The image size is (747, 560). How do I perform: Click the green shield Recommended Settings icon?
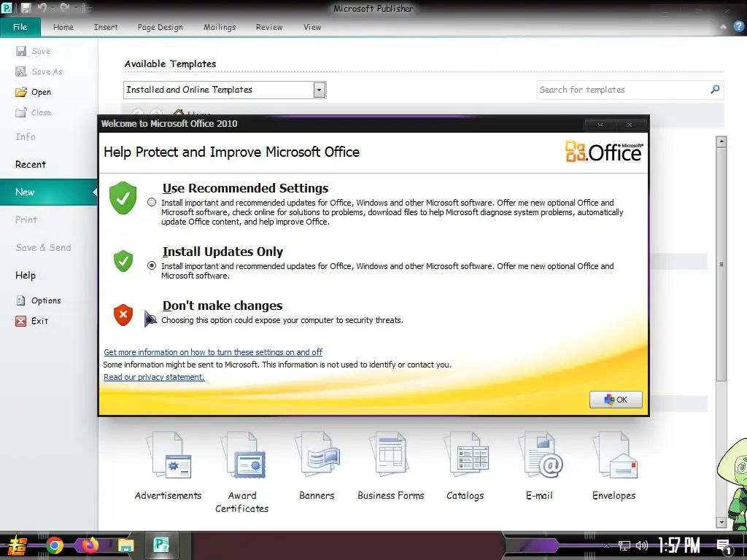(x=123, y=198)
